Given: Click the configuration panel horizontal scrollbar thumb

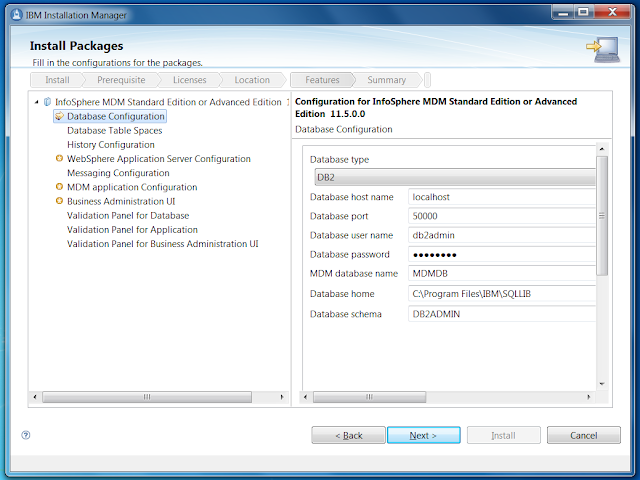Looking at the screenshot, I should click(x=369, y=397).
